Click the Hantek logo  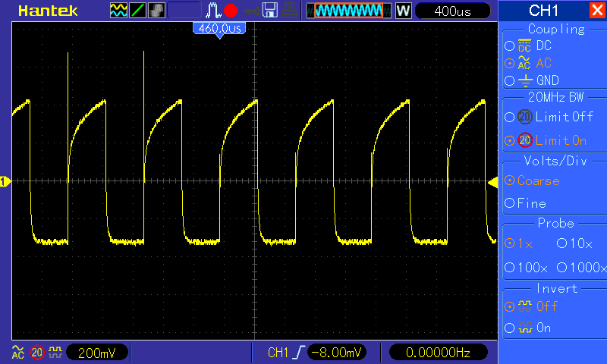pos(48,11)
